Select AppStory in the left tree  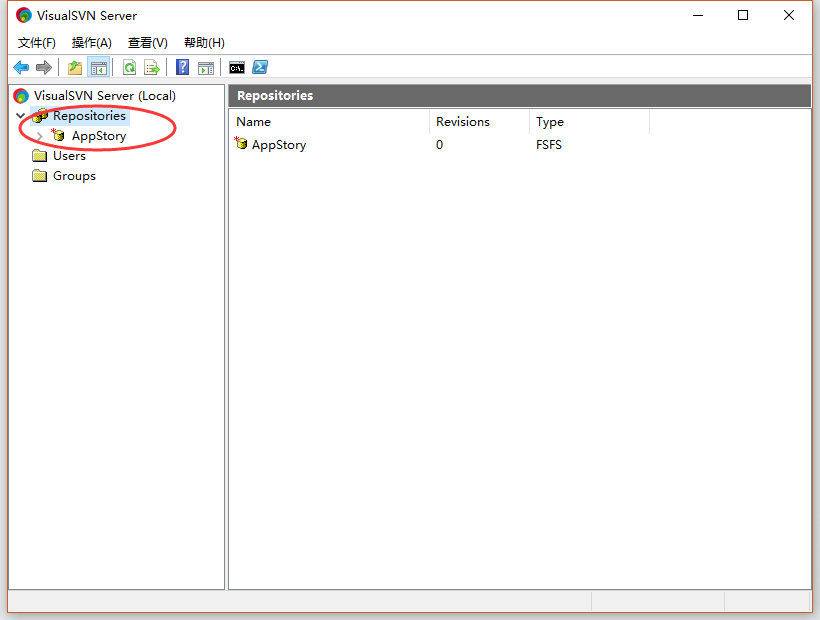(99, 136)
